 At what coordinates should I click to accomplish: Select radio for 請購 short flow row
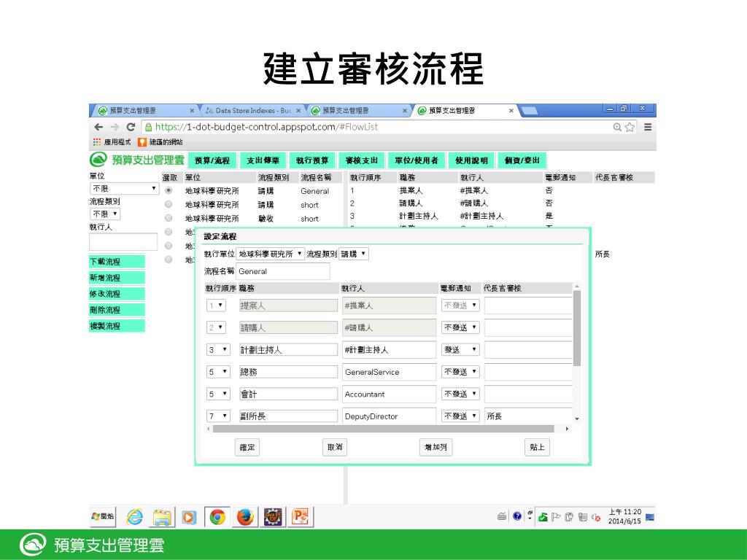pos(169,204)
